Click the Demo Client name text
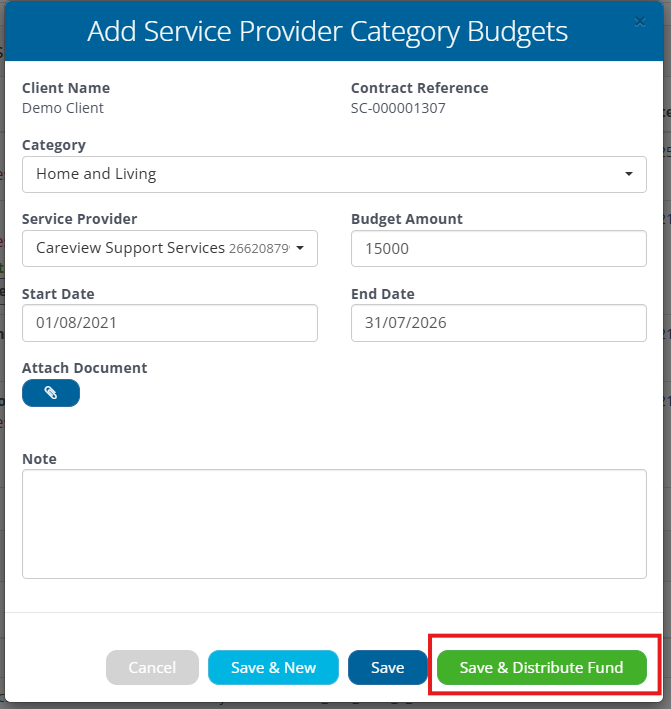Screen dimensions: 671x709 tap(63, 108)
